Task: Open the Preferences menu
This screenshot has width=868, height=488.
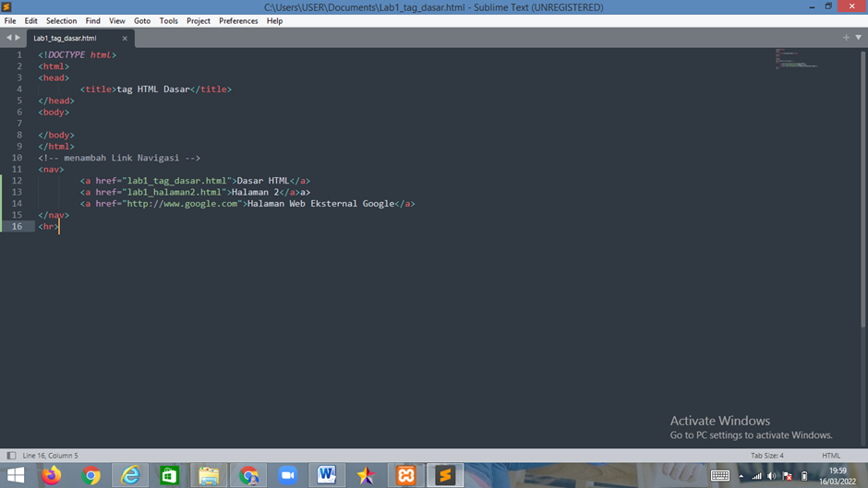Action: click(238, 21)
